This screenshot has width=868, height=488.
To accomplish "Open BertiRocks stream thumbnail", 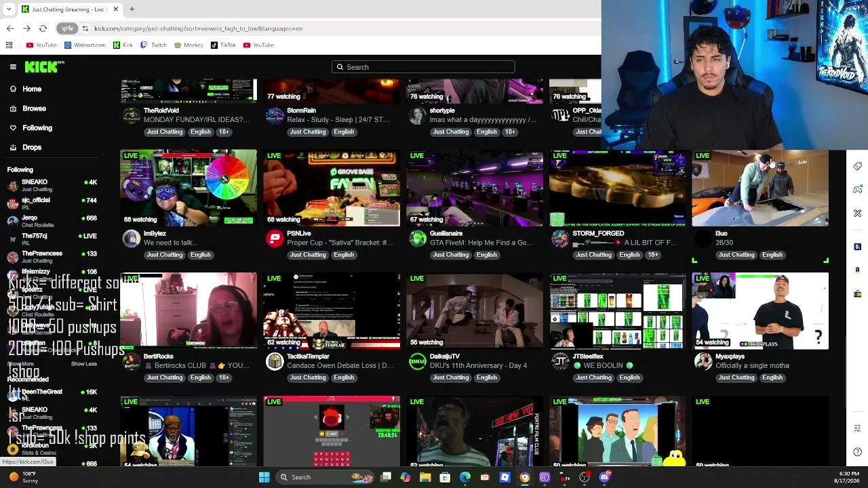I will [189, 311].
